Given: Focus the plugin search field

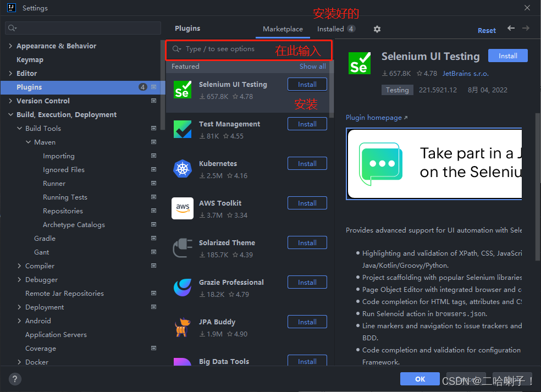Looking at the screenshot, I should pos(249,51).
